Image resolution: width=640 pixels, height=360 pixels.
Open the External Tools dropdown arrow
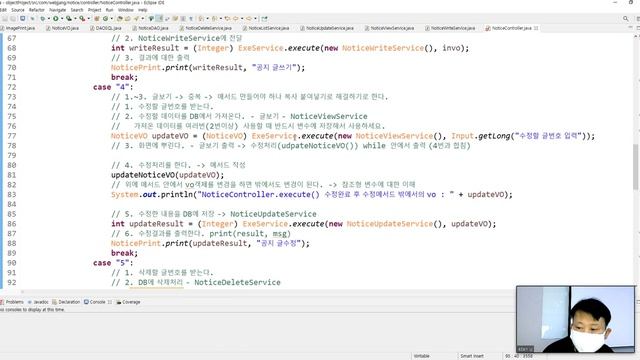pos(89,18)
